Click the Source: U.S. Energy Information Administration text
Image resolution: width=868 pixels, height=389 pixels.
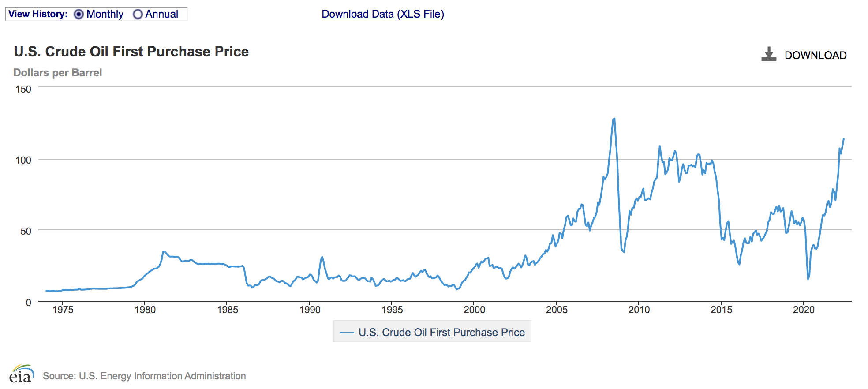(144, 376)
